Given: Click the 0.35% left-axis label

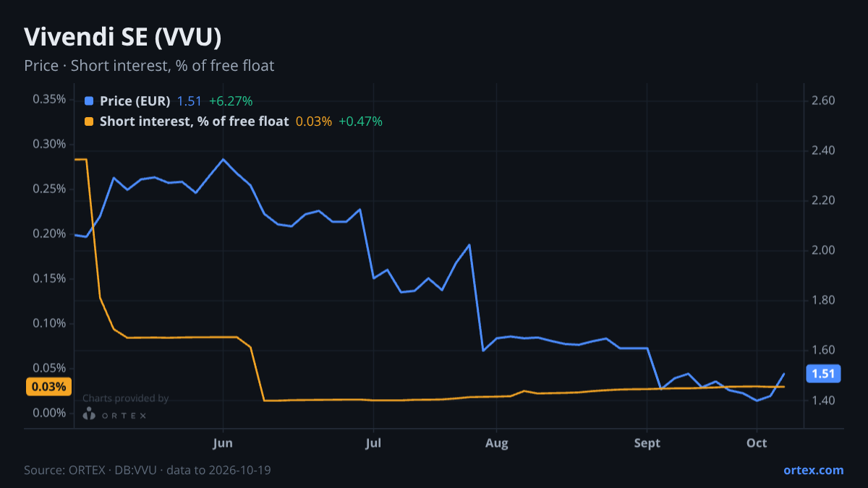Looking at the screenshot, I should 49,99.
